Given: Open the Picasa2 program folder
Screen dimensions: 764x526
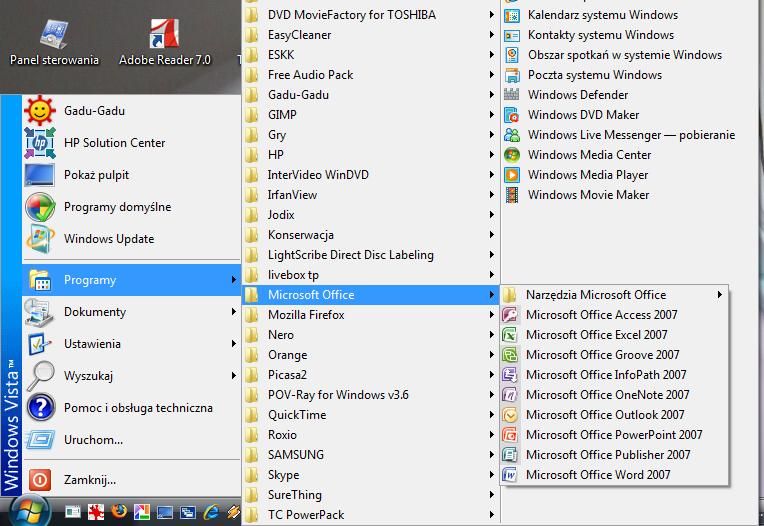Looking at the screenshot, I should point(370,375).
